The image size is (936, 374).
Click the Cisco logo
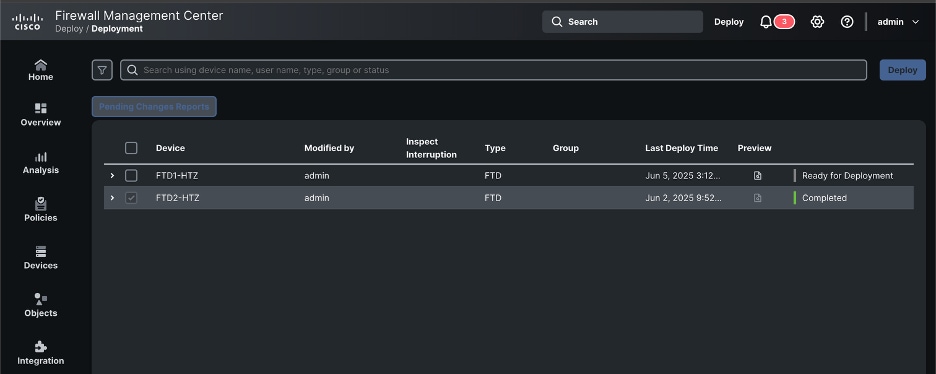[x=27, y=21]
